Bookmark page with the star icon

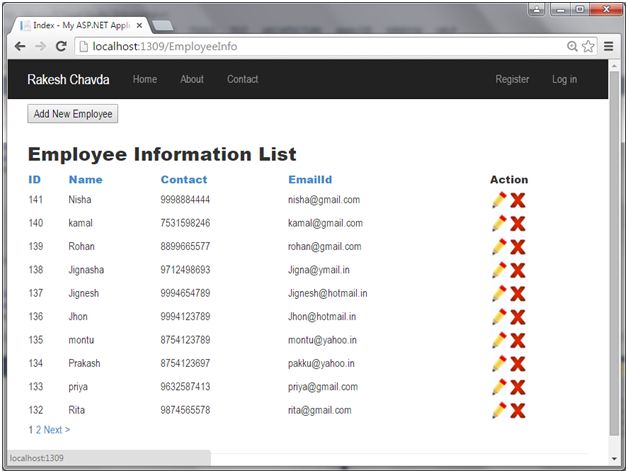588,46
